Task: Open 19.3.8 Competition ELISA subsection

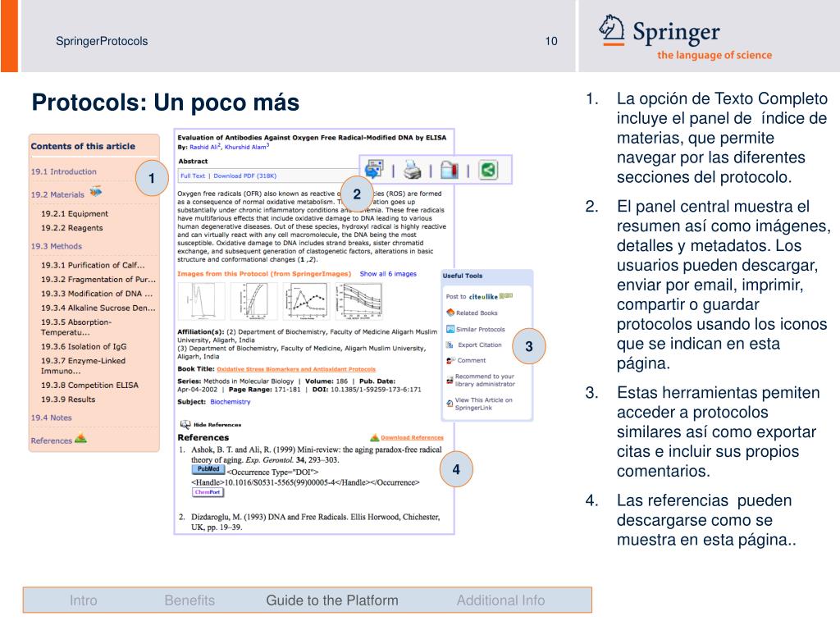Action: (x=89, y=386)
